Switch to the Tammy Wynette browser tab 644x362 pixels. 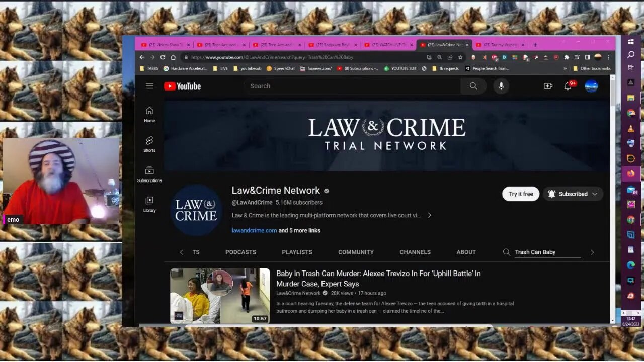coord(499,45)
